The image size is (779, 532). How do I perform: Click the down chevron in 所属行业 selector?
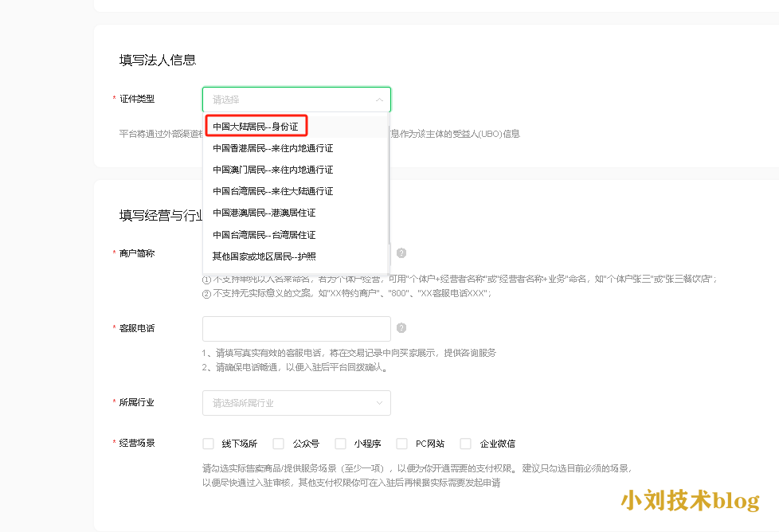(379, 403)
